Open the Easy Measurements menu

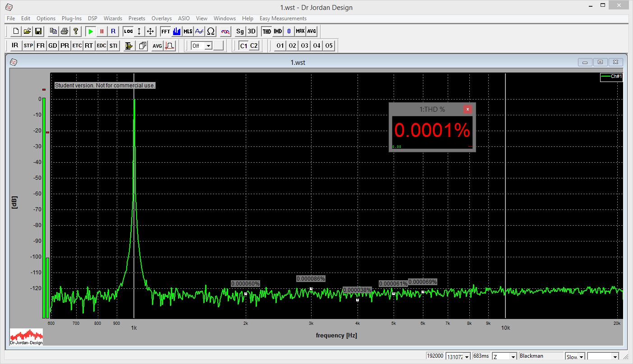pyautogui.click(x=283, y=18)
